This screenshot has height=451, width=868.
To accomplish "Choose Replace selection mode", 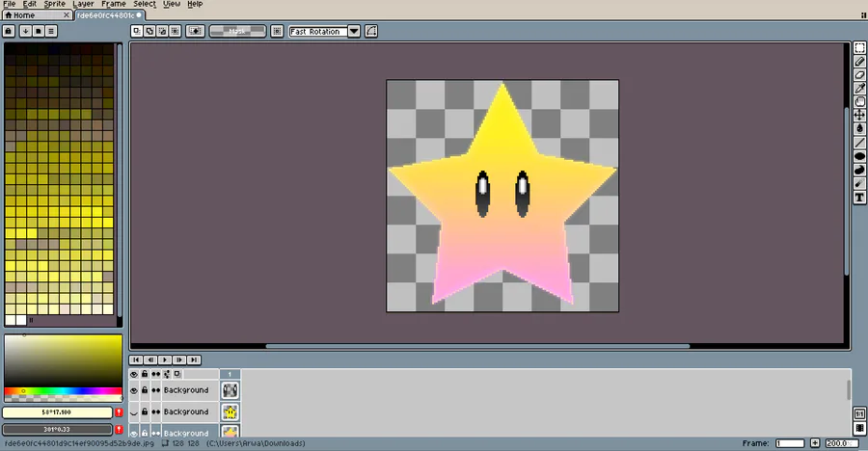I will coord(137,31).
